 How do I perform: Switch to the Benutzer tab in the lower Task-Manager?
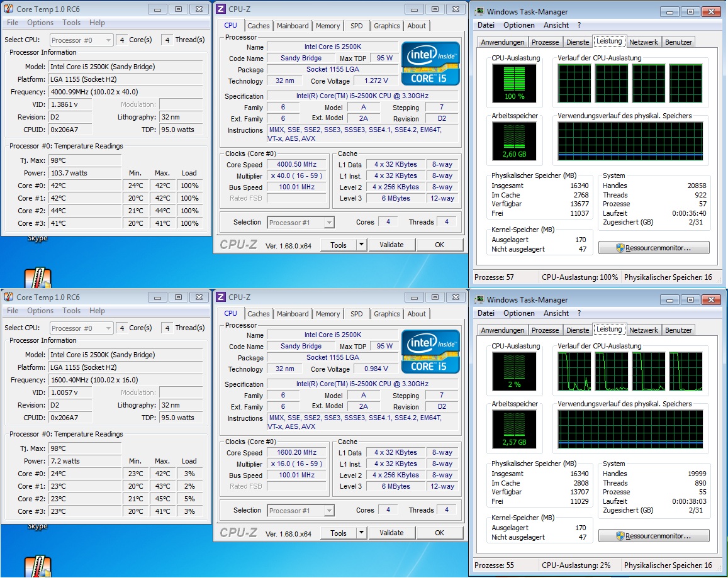coord(678,330)
